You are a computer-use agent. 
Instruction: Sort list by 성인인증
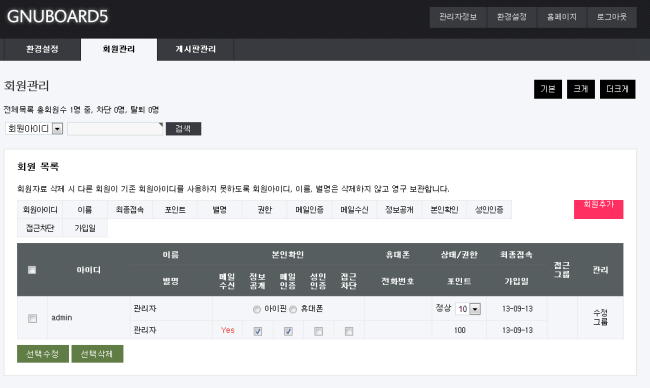pos(489,210)
